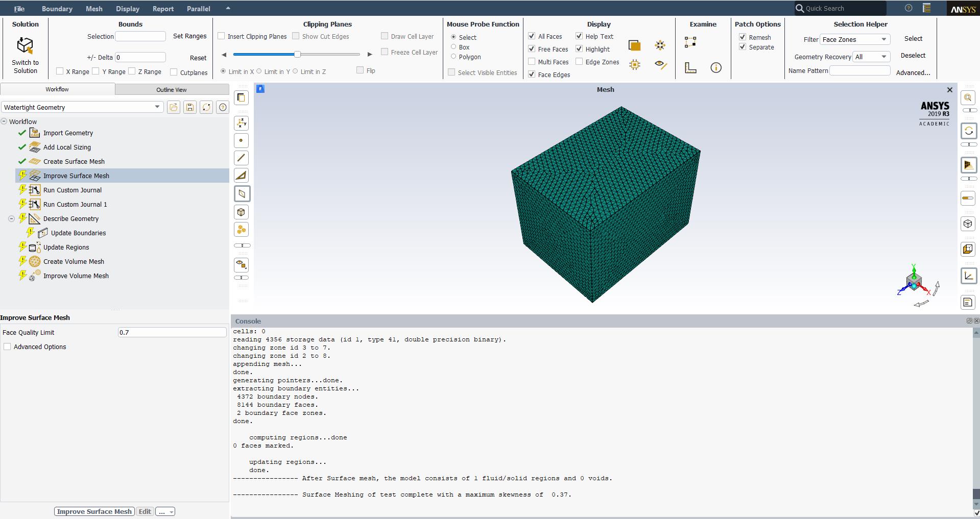
Task: Open the Watertight Geometry workflow dropdown
Action: click(x=82, y=107)
